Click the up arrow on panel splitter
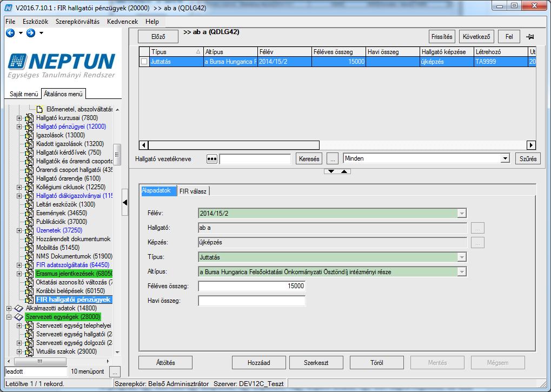 [344, 171]
